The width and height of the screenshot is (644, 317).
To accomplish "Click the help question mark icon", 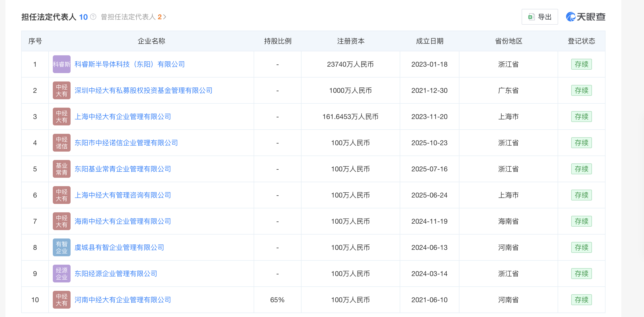I will pos(93,17).
